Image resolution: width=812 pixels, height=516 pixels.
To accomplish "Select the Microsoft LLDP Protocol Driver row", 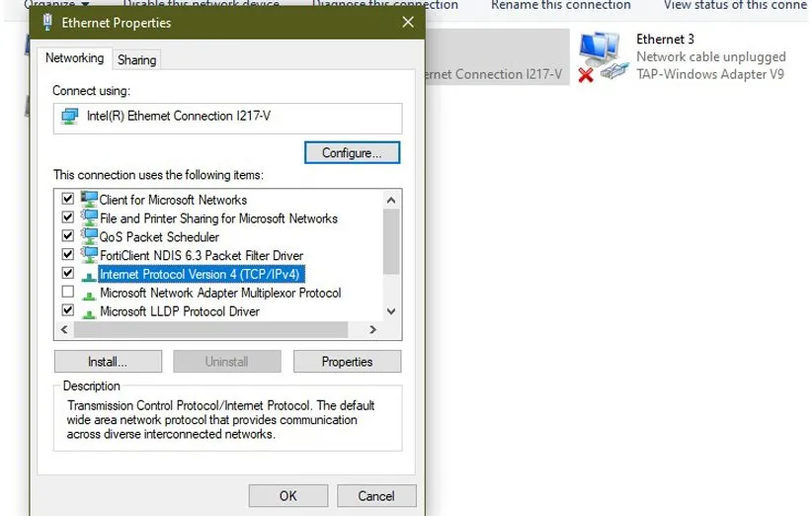I will tap(180, 311).
